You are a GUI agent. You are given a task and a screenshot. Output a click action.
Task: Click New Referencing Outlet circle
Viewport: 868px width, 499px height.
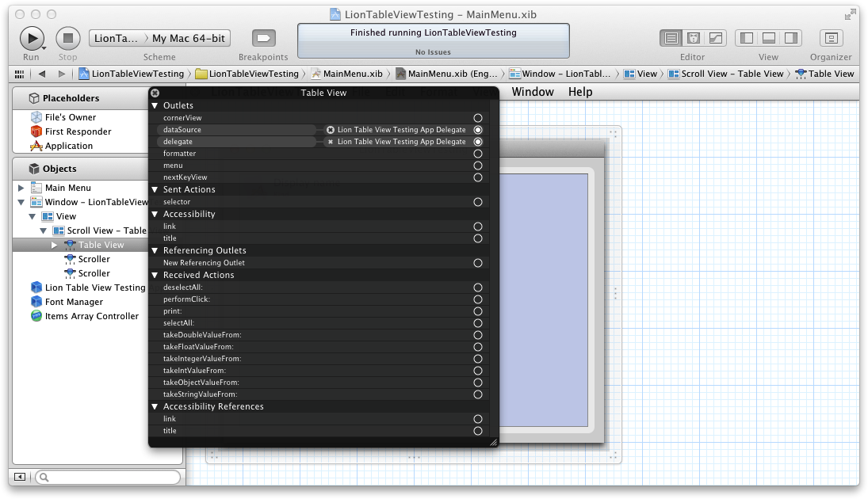coord(478,263)
